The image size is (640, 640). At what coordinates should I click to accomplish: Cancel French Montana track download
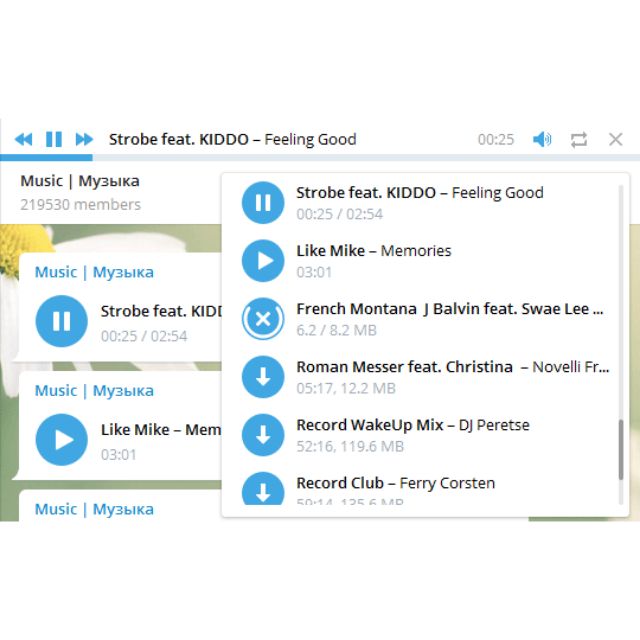tap(263, 319)
